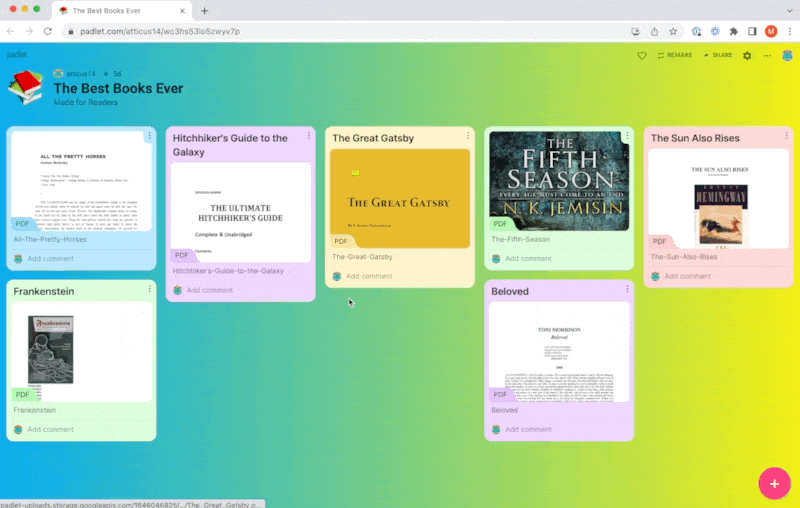Toggle the browser side panel icon

point(752,32)
